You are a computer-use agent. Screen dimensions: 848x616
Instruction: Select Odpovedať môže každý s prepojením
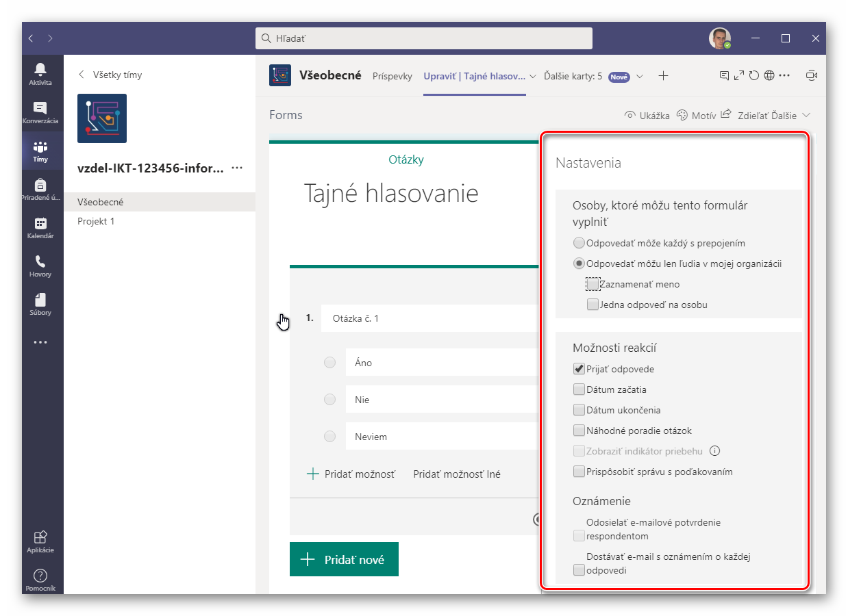click(579, 243)
